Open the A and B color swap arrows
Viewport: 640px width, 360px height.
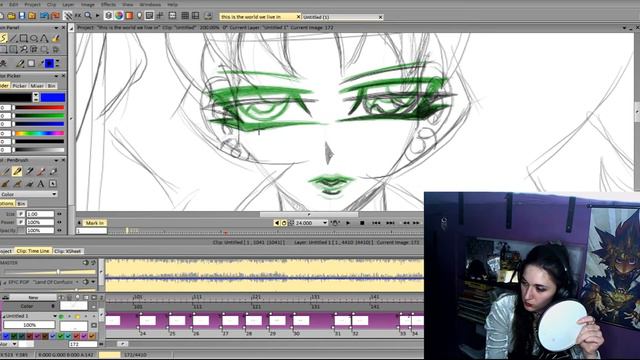(x=36, y=97)
